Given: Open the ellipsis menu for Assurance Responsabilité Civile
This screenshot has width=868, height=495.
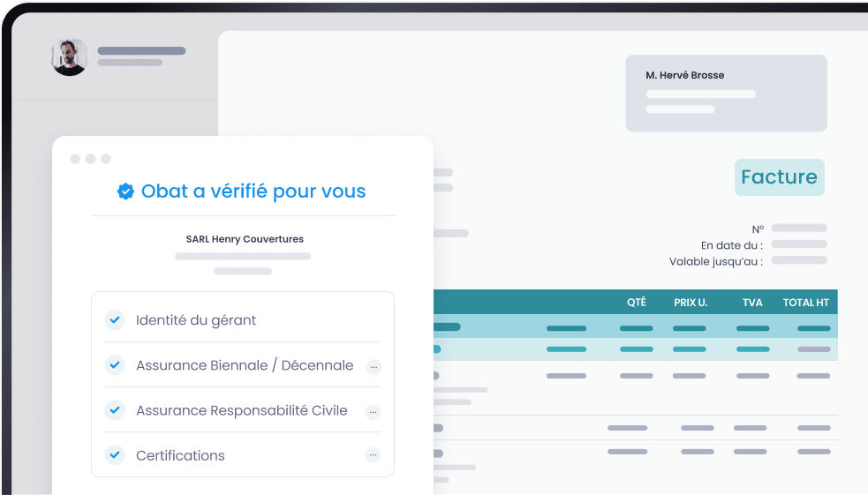Looking at the screenshot, I should click(374, 411).
